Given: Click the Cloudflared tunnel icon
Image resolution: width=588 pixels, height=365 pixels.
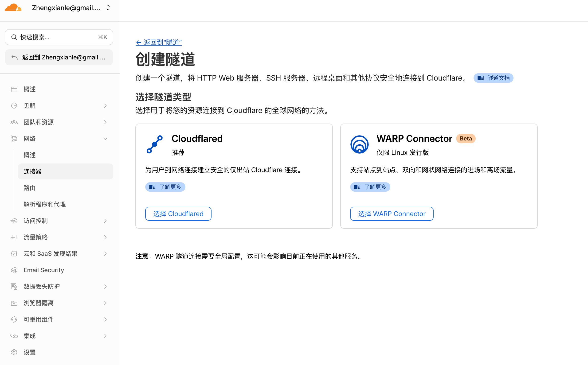Looking at the screenshot, I should coord(155,144).
